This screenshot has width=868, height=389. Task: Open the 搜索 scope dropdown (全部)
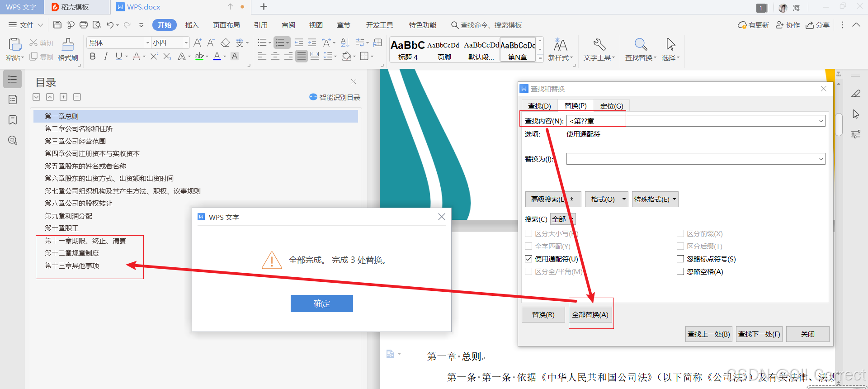tap(563, 219)
